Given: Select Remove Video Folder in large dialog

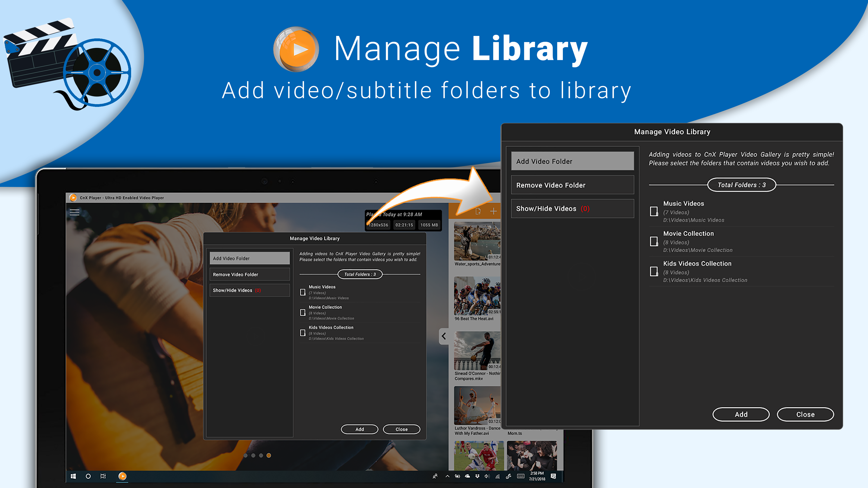Looking at the screenshot, I should (572, 185).
